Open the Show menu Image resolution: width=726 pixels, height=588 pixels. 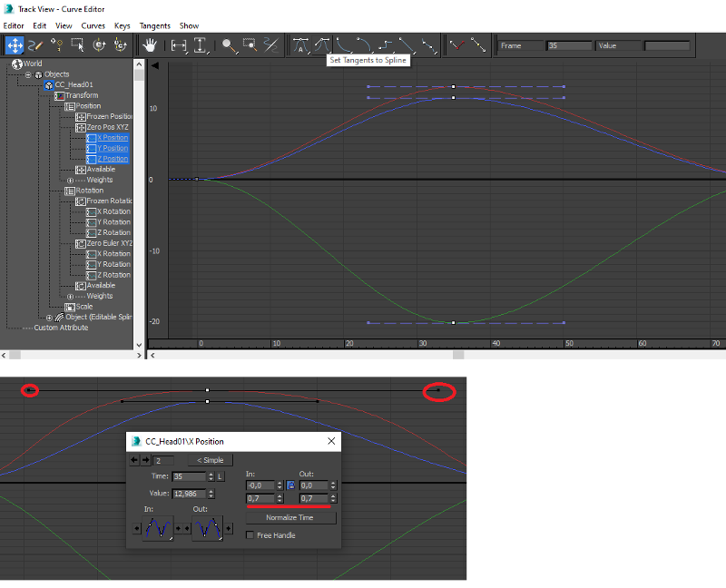[189, 26]
